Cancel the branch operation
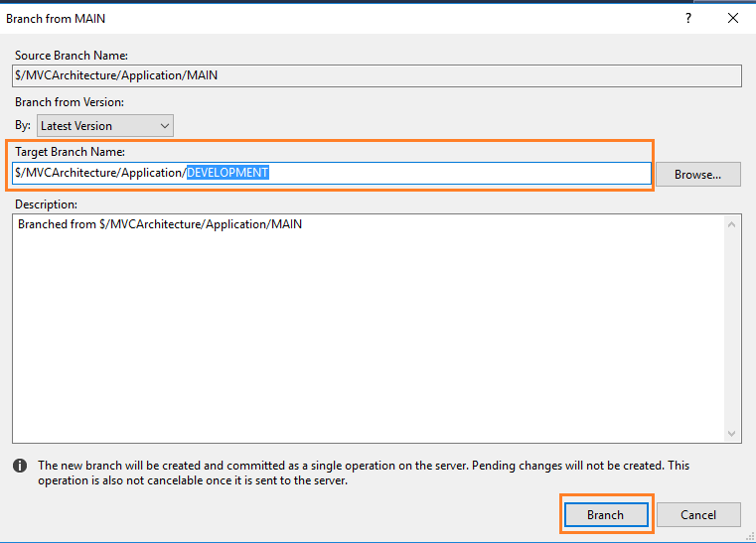The height and width of the screenshot is (543, 756). [698, 514]
